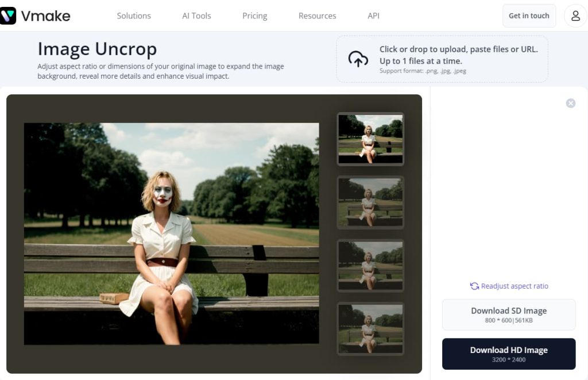Click the Vmake brand name text
The width and height of the screenshot is (588, 380).
pos(45,16)
